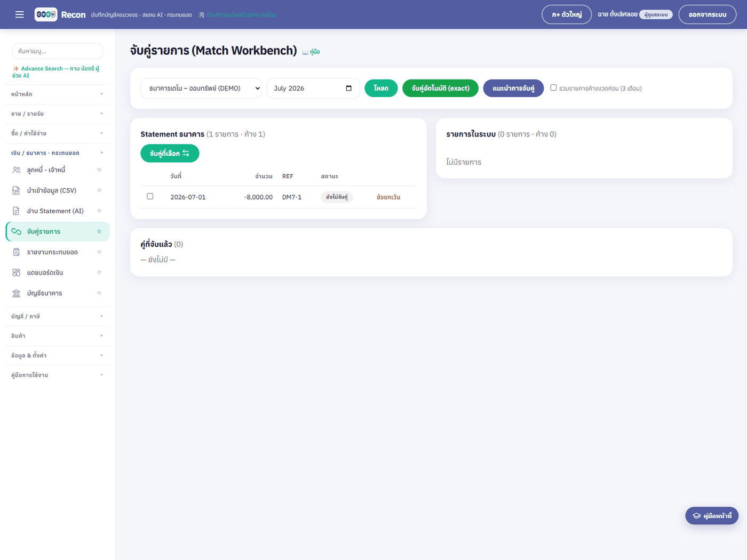Viewport: 747px width, 560px height.
Task: Tick the 2026-07-01 statement row checkbox
Action: (x=150, y=196)
